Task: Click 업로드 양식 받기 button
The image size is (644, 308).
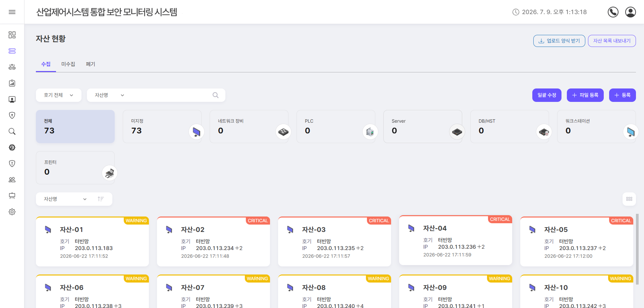Action: 559,41
